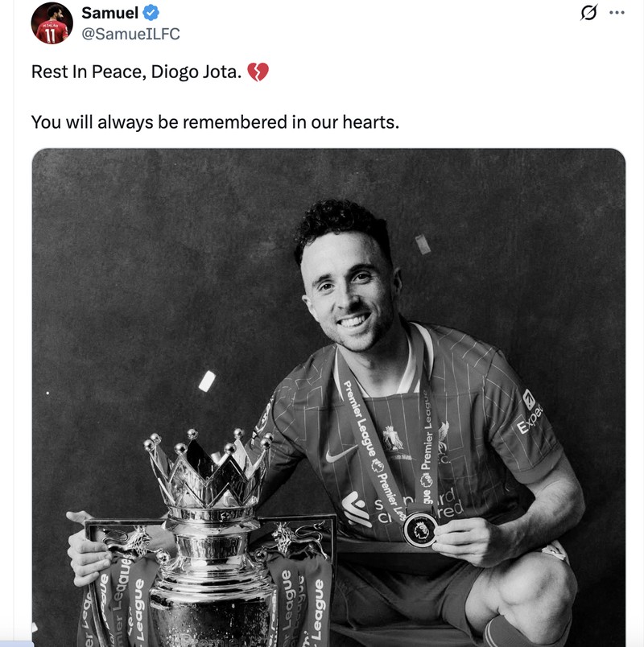Click the lion figure on the trophy's left handle
Image resolution: width=644 pixels, height=647 pixels.
(x=133, y=540)
